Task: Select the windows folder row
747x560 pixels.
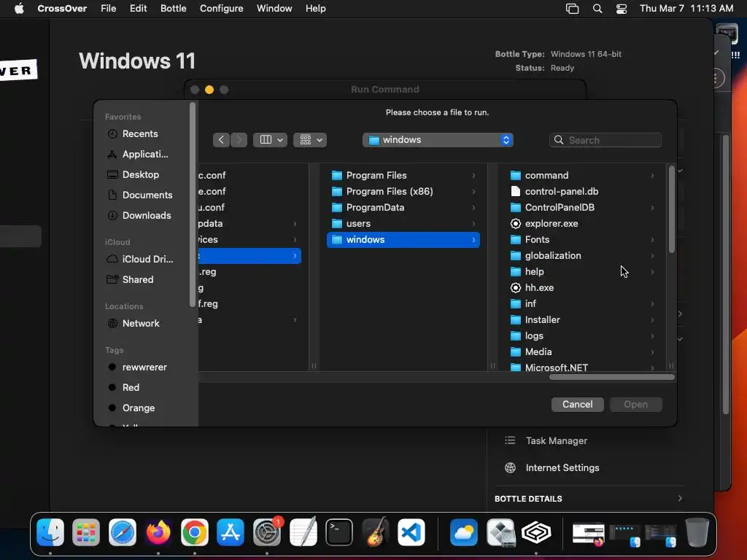Action: pos(403,239)
